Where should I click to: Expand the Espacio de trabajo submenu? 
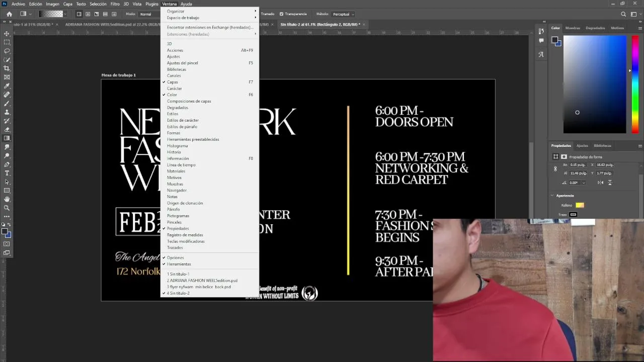click(x=210, y=18)
